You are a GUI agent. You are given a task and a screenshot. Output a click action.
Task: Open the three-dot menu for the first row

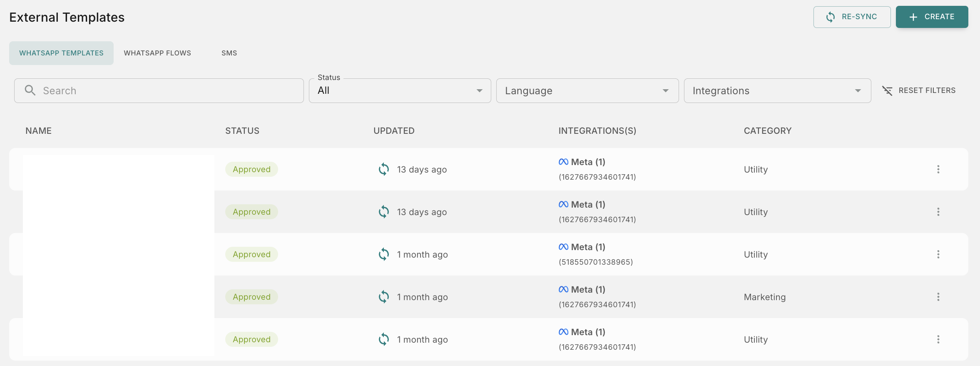[x=938, y=169]
